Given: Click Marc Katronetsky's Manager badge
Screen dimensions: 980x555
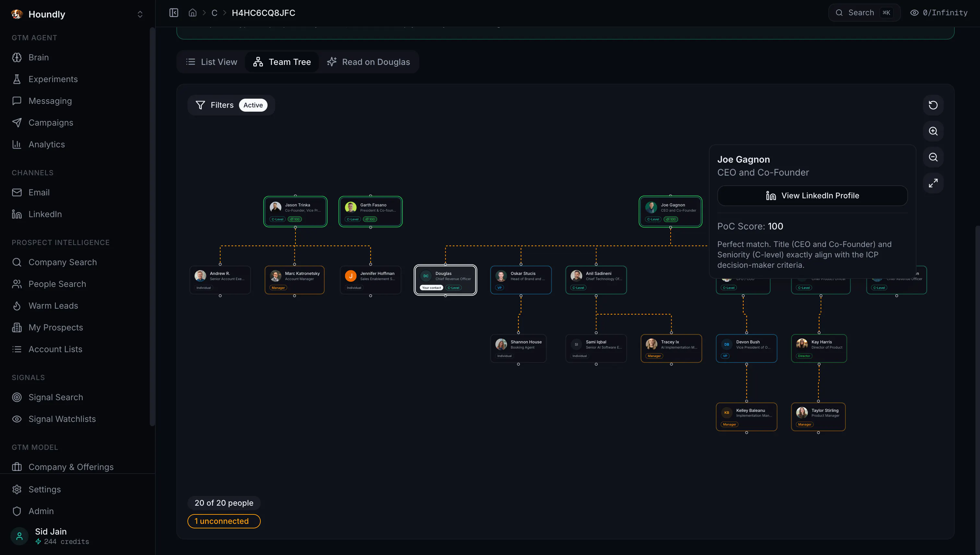Looking at the screenshot, I should 278,288.
